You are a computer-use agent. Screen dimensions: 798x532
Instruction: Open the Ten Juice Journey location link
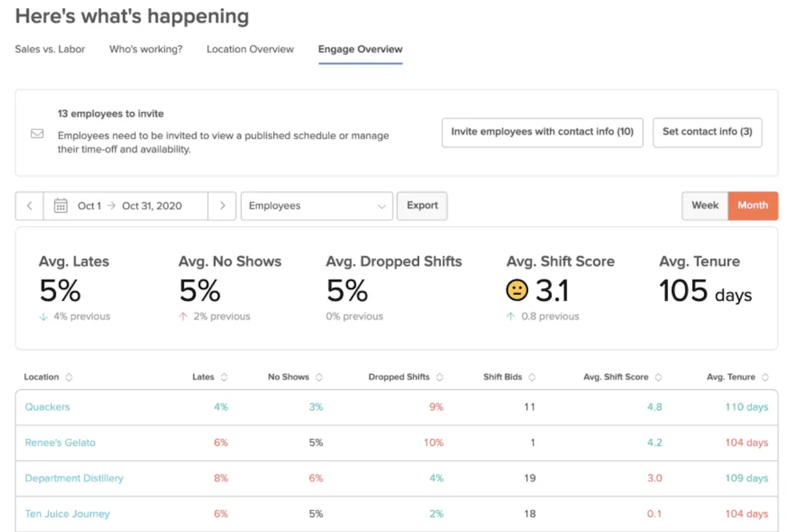67,514
